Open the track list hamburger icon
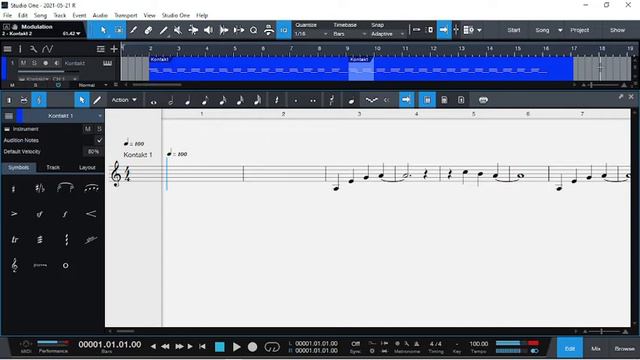This screenshot has width=640, height=360. 7,49
